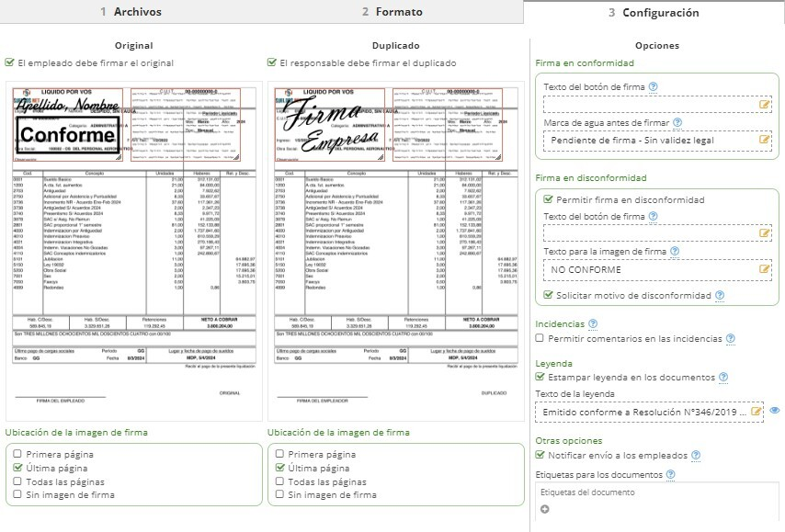The width and height of the screenshot is (785, 532).
Task: Open help icon for 'Permitir comentarios en las incidencias'
Action: click(x=731, y=339)
